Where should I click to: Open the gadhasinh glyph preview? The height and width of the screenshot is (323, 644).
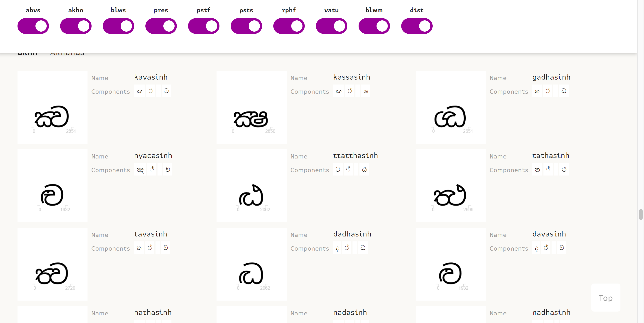(x=450, y=107)
